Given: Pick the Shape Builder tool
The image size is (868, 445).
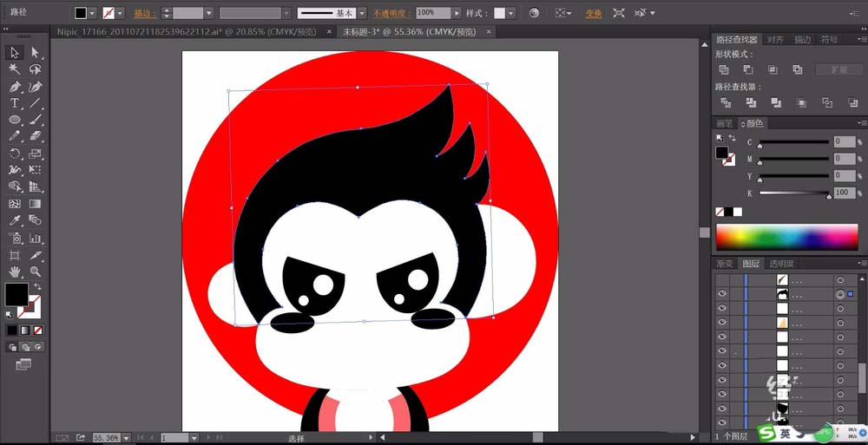Looking at the screenshot, I should tap(15, 187).
